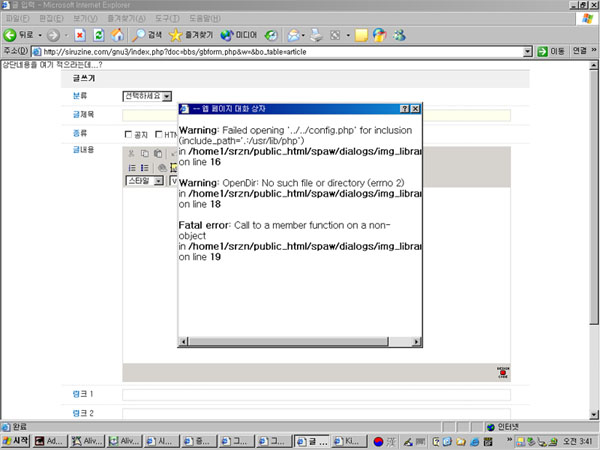Click the Cut scissors icon in editor

pyautogui.click(x=131, y=153)
